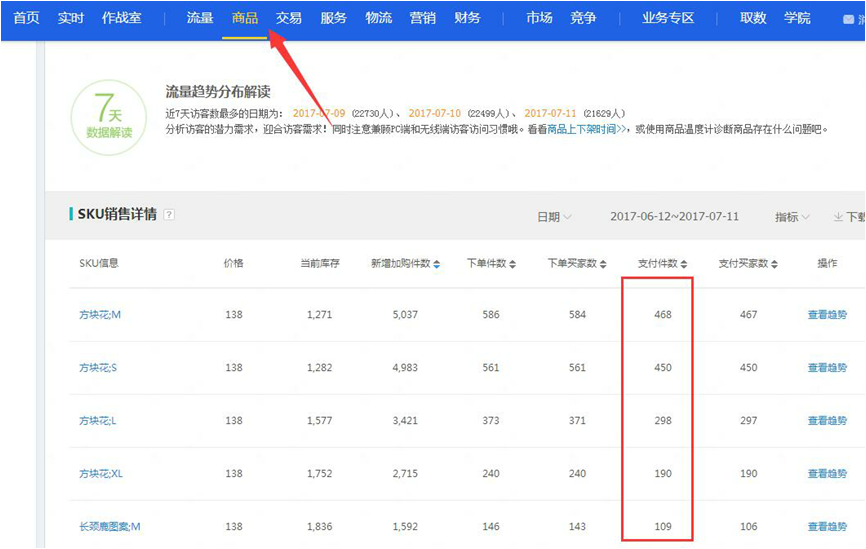Switch to the 流量 tab

(200, 18)
